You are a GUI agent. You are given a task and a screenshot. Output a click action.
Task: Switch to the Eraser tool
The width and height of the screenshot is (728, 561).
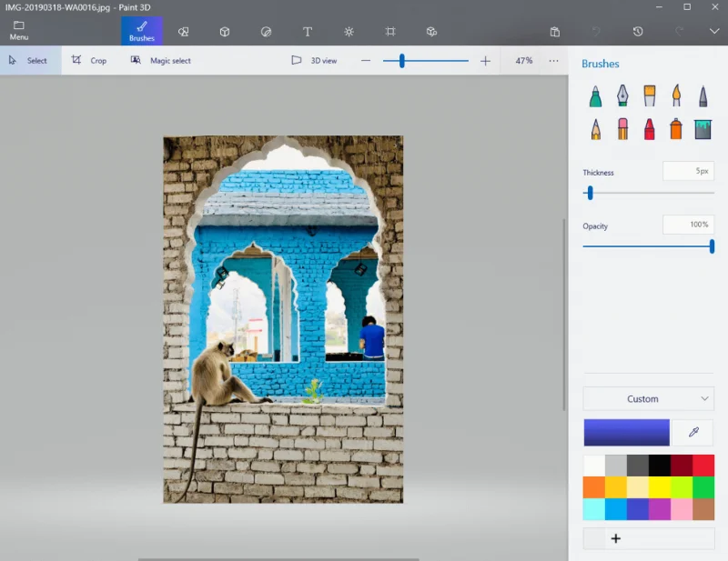[x=622, y=127]
